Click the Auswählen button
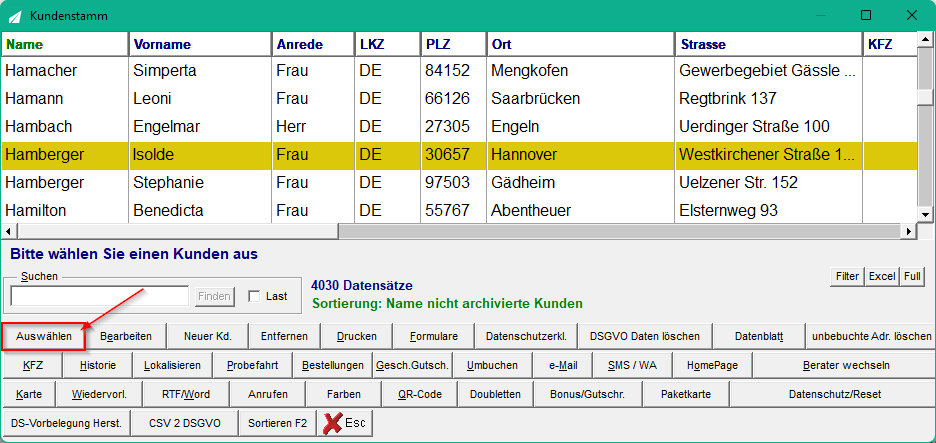This screenshot has height=443, width=936. coord(44,336)
